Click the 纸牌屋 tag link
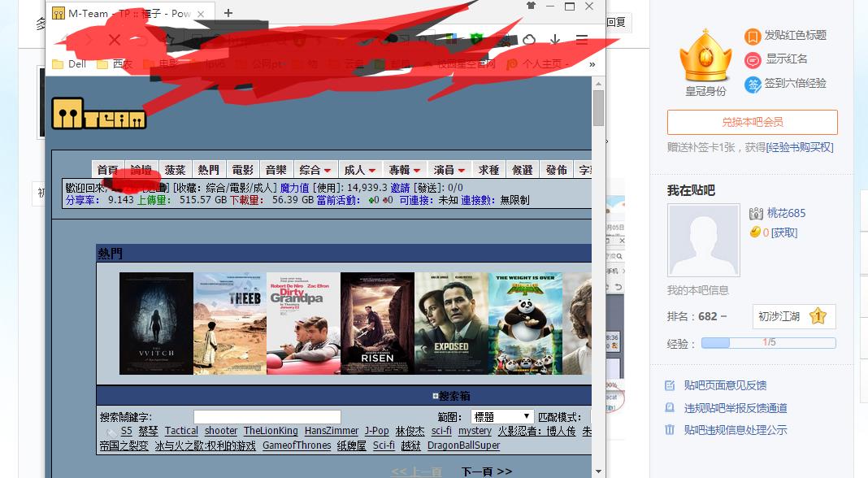Viewport: 868px width, 478px height. [352, 445]
